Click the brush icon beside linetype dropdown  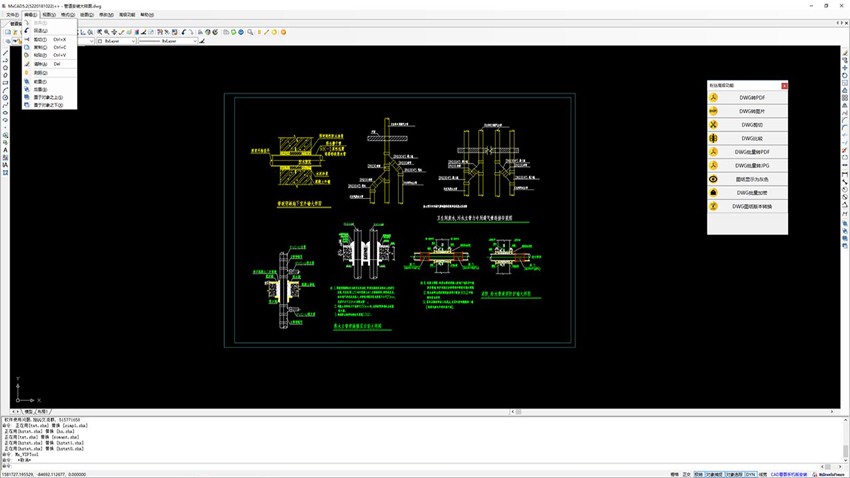point(202,41)
